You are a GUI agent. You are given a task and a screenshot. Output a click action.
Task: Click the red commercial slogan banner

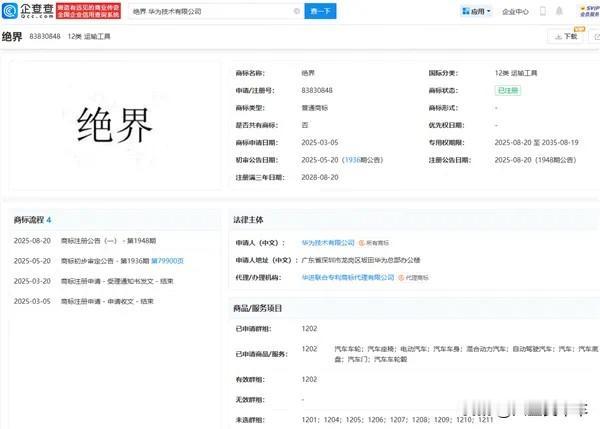click(88, 11)
